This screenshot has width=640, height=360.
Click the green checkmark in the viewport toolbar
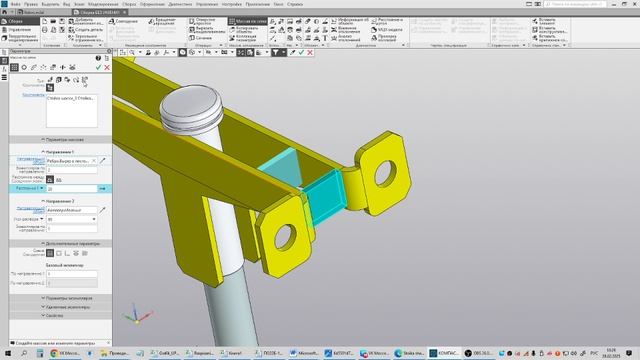click(x=301, y=52)
